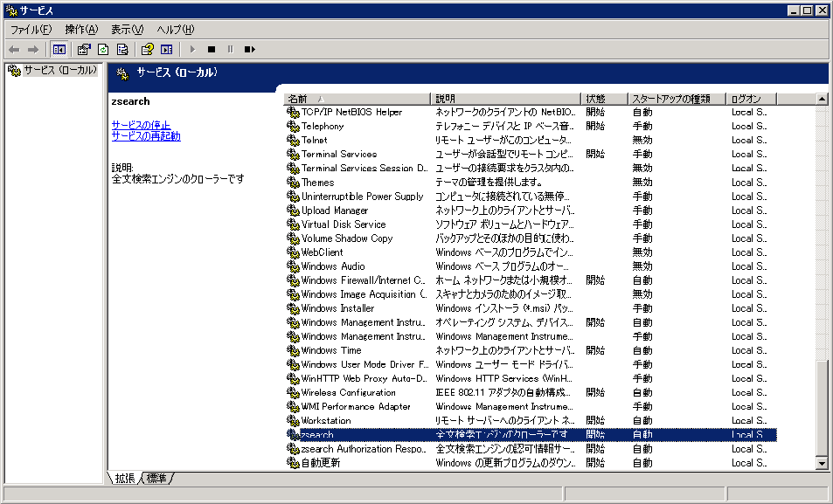Open the ファイル(F) menu
Viewport: 833px width, 504px height.
[x=31, y=30]
